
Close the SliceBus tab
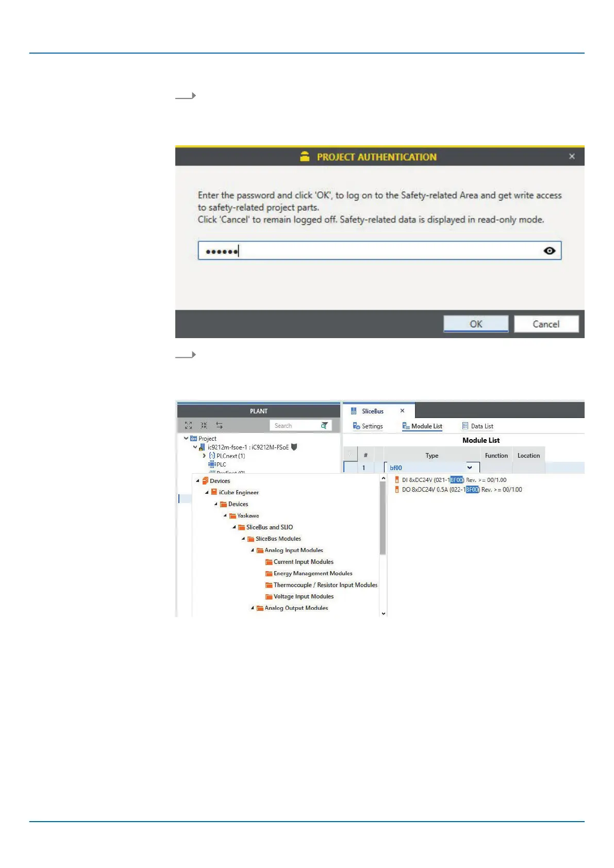coord(403,411)
